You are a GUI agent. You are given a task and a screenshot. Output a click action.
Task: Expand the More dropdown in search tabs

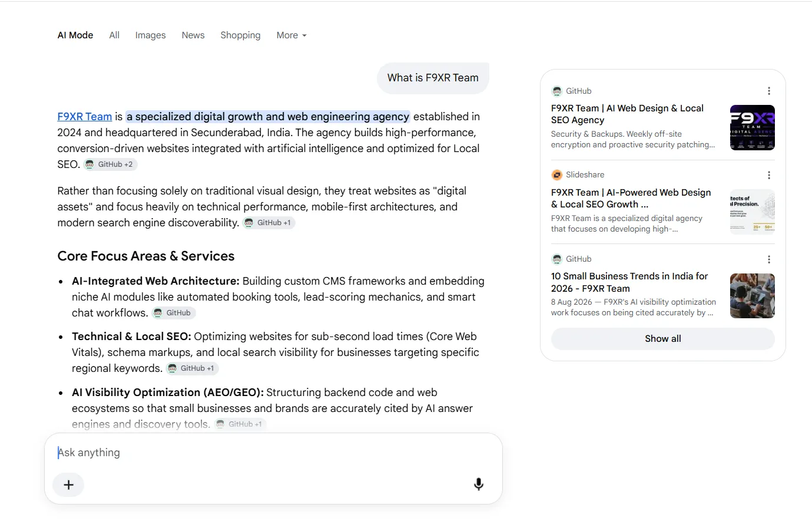coord(291,35)
